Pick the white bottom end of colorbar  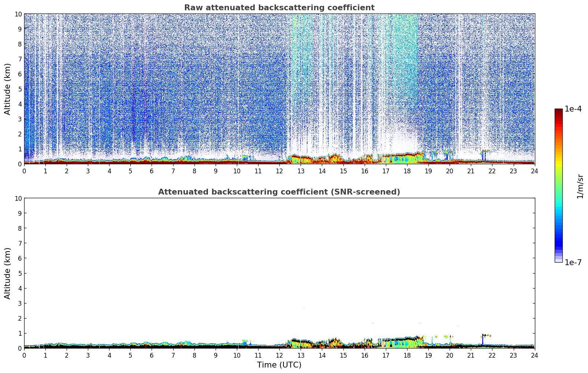pos(558,260)
